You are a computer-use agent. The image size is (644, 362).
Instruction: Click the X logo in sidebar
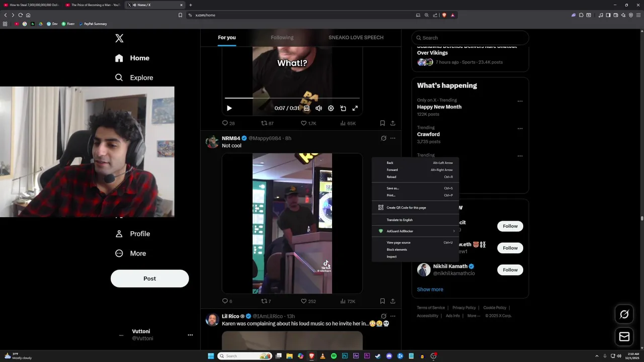119,38
